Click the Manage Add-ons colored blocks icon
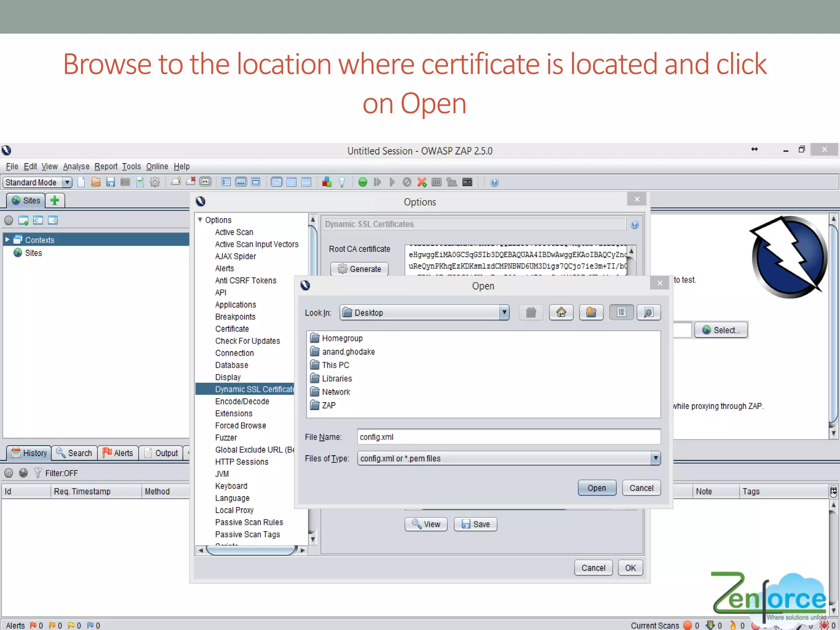The height and width of the screenshot is (630, 840). tap(327, 182)
